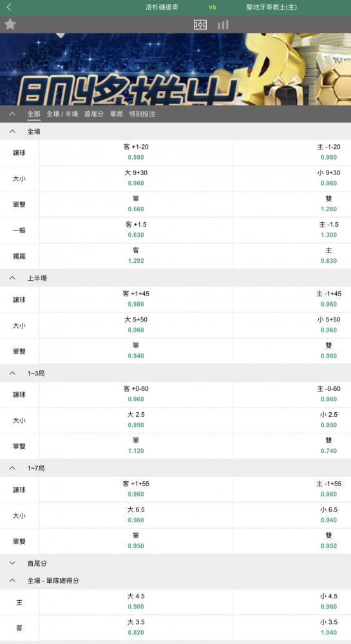Collapse the 上半場 section
Screen dimensions: 351x644
12,278
